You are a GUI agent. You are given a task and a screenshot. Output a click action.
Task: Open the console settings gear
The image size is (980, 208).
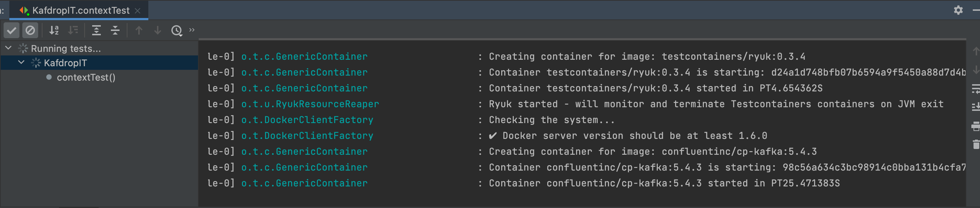coord(959,10)
